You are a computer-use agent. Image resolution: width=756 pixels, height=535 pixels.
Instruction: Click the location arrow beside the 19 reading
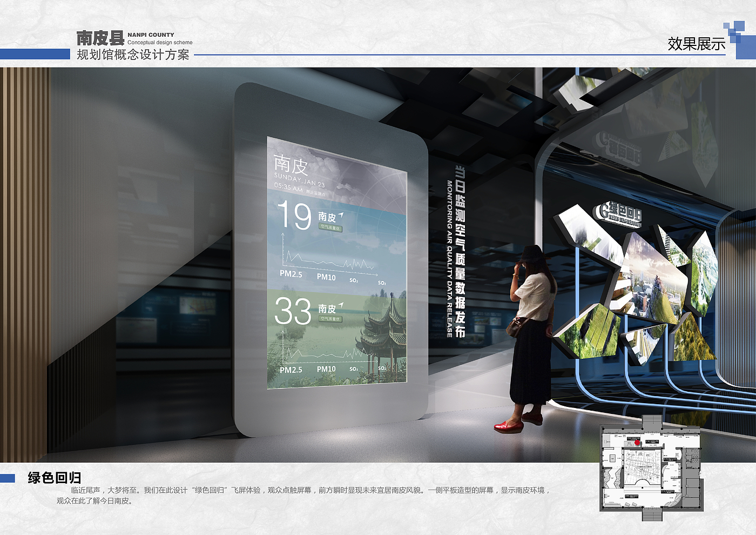(x=341, y=215)
